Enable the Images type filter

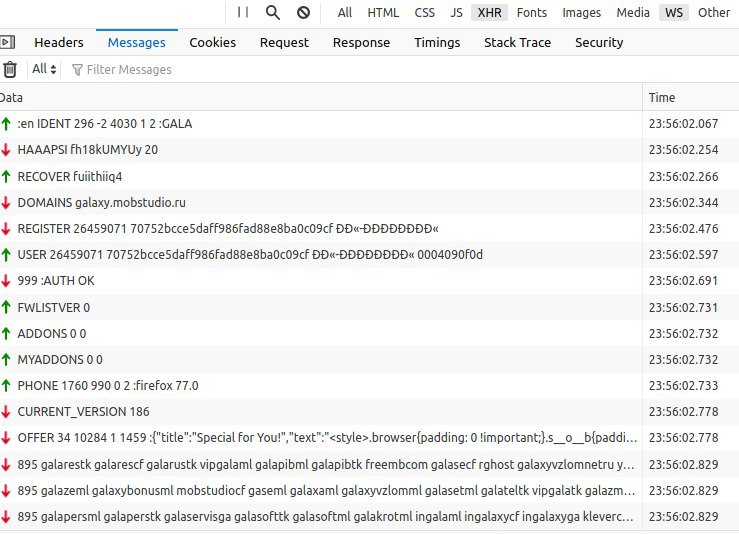pyautogui.click(x=581, y=13)
